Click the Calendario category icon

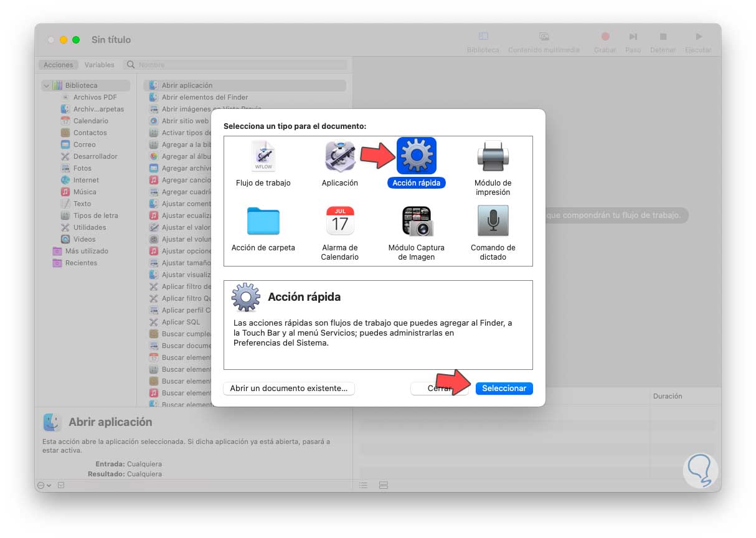point(65,121)
